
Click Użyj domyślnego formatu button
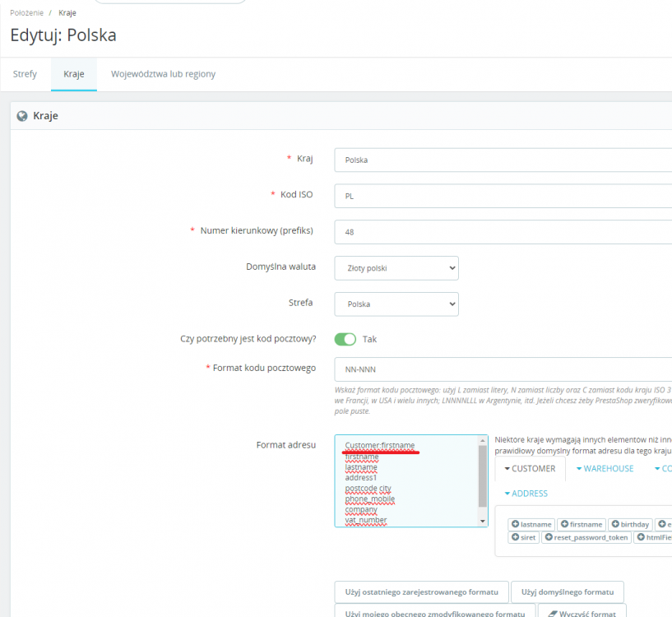click(x=567, y=591)
